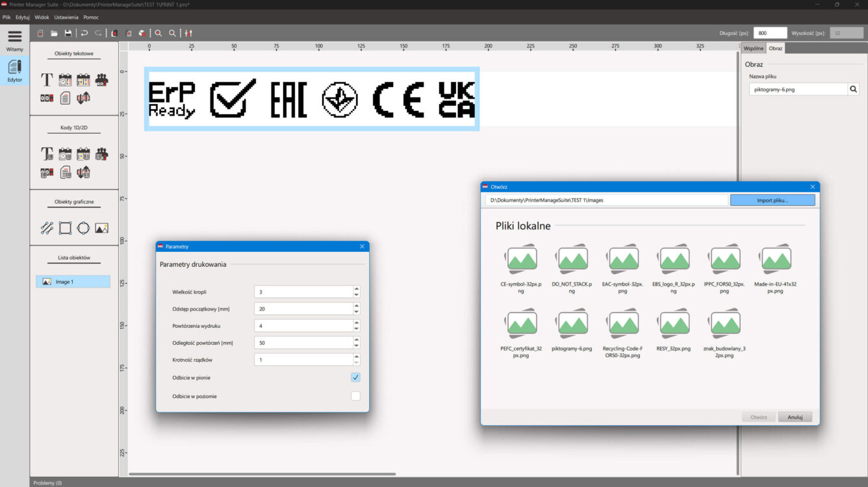Click barcode up-down arrows icon under Kody 1D/2D
This screenshot has height=487, width=868.
(x=83, y=172)
